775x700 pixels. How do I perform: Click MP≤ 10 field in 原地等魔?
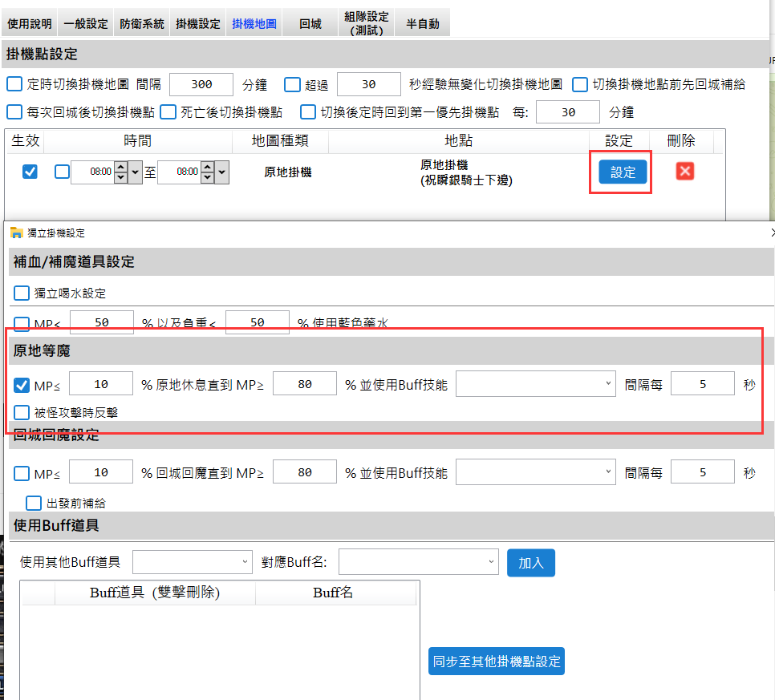click(101, 384)
